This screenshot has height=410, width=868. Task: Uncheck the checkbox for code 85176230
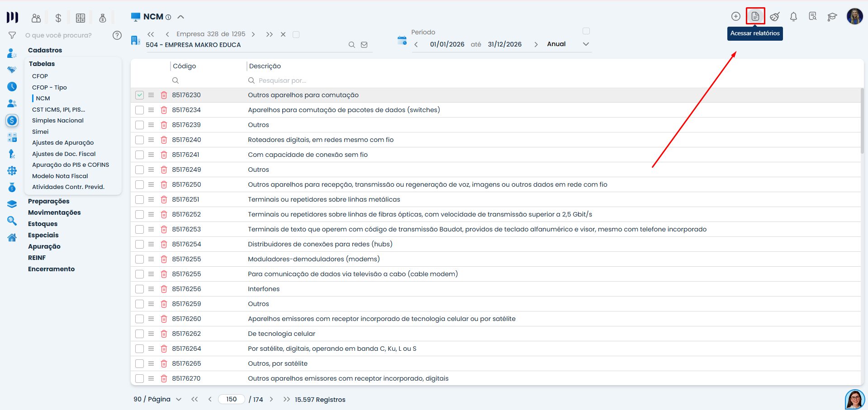tap(139, 95)
